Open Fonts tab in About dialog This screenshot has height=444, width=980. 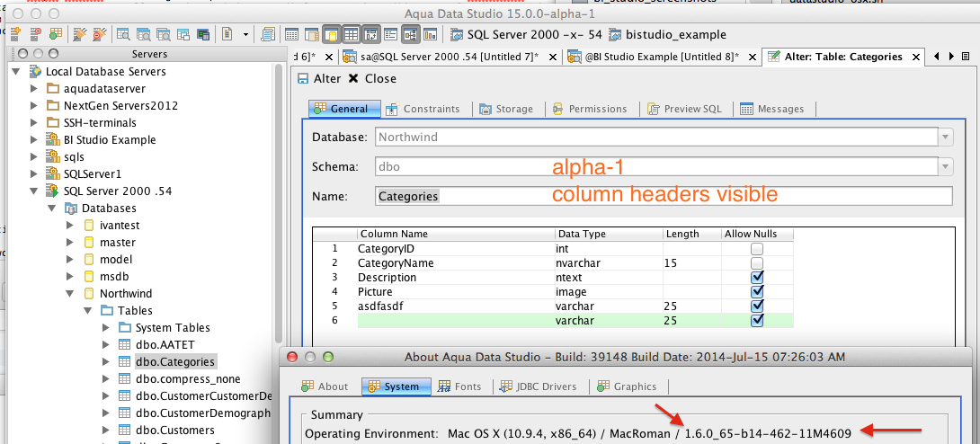[x=459, y=386]
